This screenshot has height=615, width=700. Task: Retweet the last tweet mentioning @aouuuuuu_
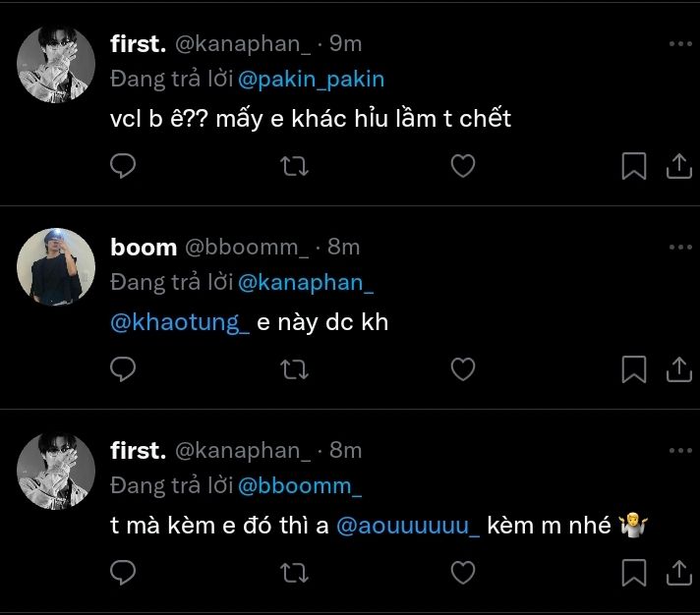click(x=293, y=573)
